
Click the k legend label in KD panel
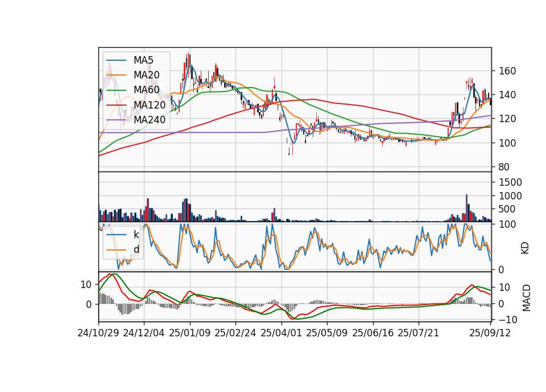(x=136, y=235)
